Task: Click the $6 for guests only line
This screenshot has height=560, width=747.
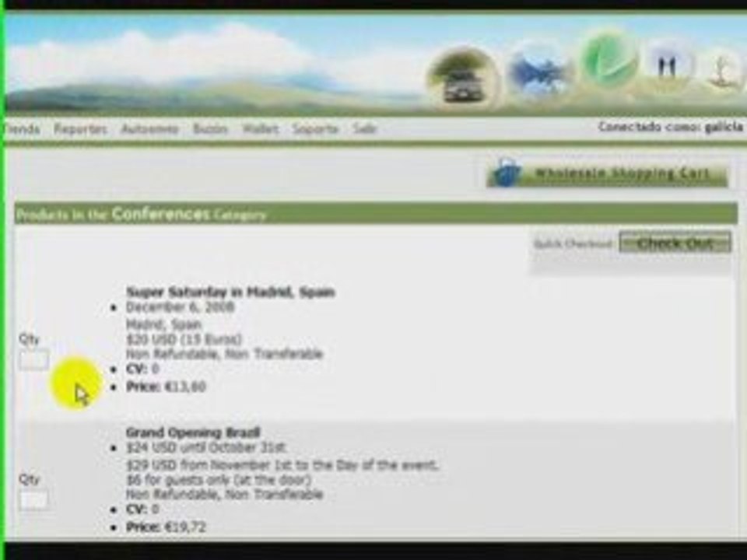Action: coord(219,480)
